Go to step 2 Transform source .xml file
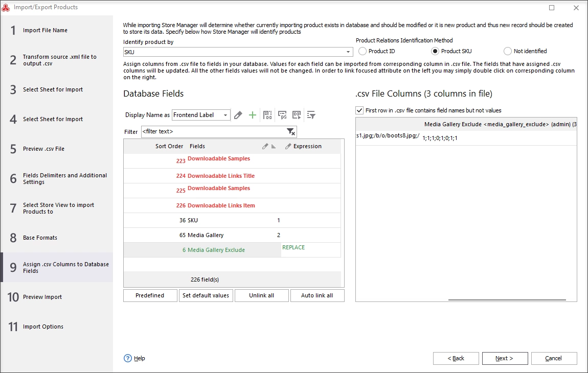 (57, 60)
